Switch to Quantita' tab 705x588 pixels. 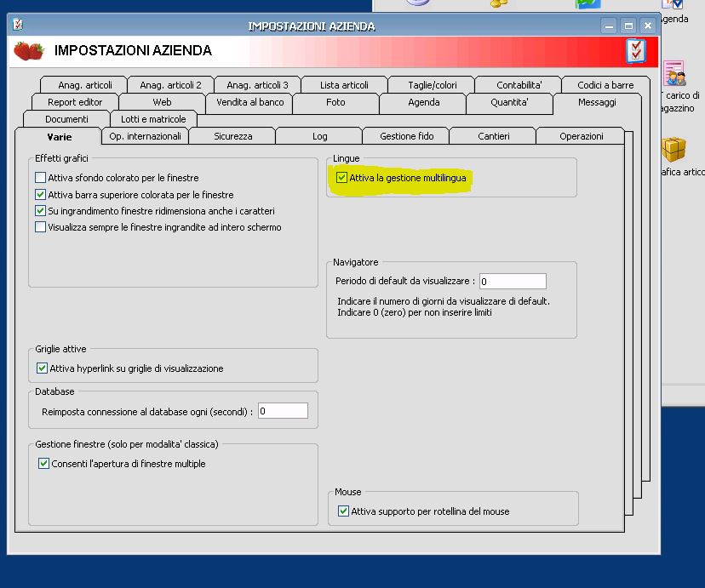click(509, 102)
